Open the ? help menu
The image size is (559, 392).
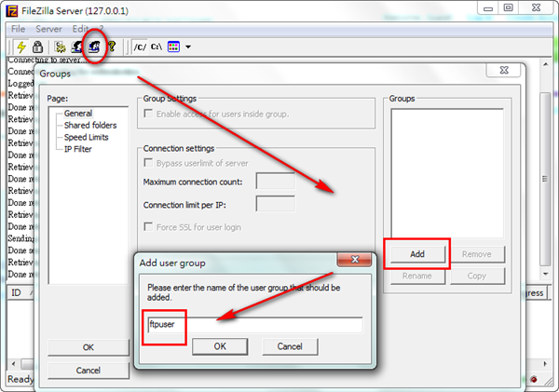[x=102, y=29]
